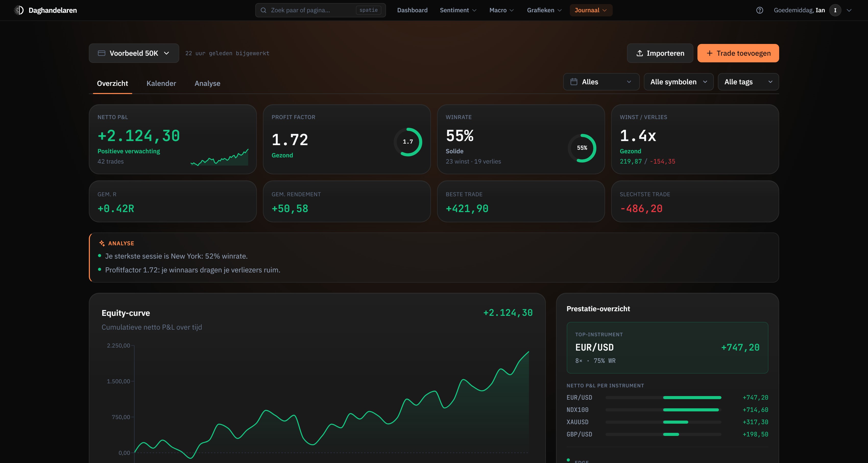
Task: Click the user avatar with letter I
Action: click(835, 10)
